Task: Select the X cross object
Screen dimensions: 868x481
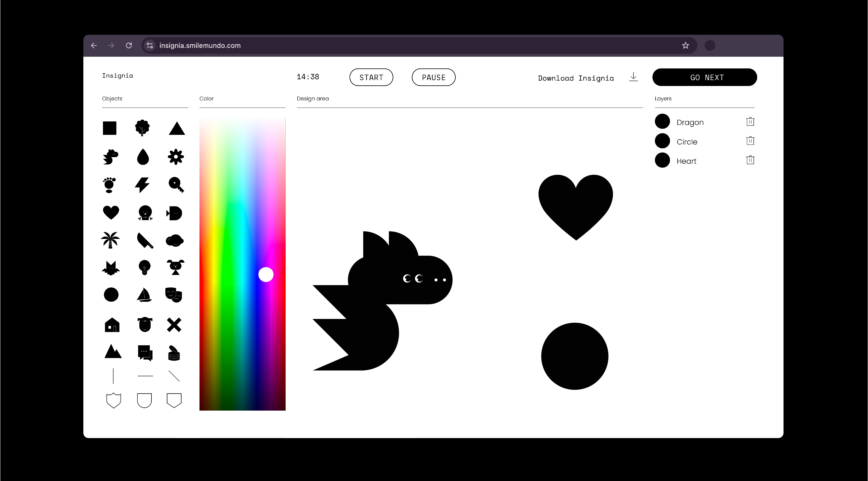Action: pyautogui.click(x=174, y=325)
